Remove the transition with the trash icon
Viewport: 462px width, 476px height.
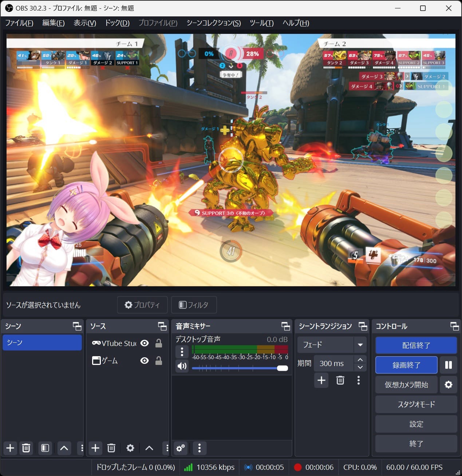pos(340,380)
